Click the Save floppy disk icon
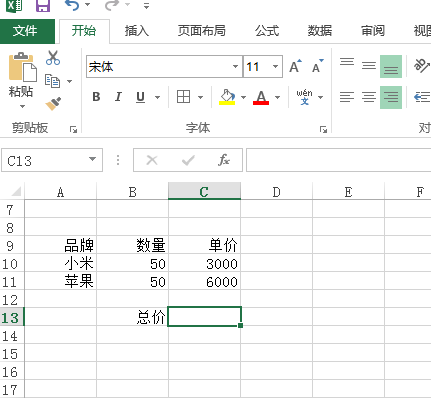Screen dimensions: 431x398 (x=43, y=5)
